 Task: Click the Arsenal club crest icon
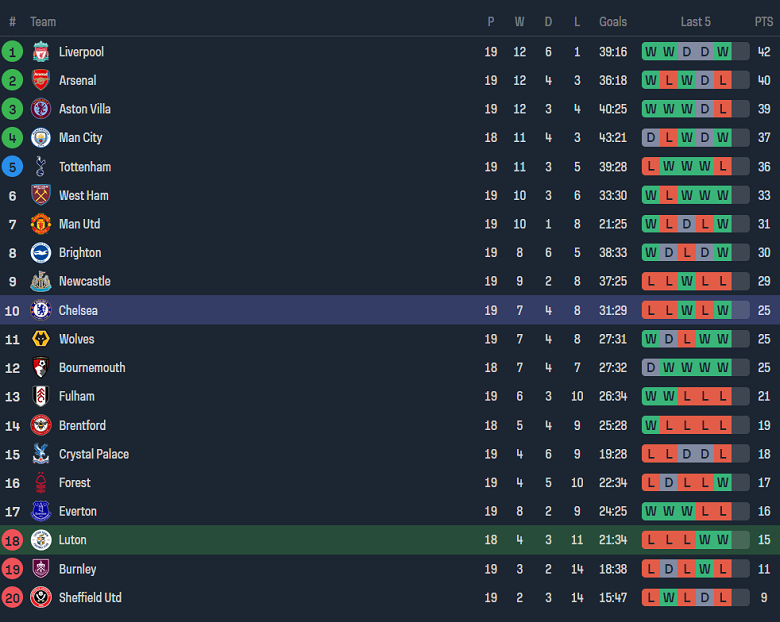[41, 81]
